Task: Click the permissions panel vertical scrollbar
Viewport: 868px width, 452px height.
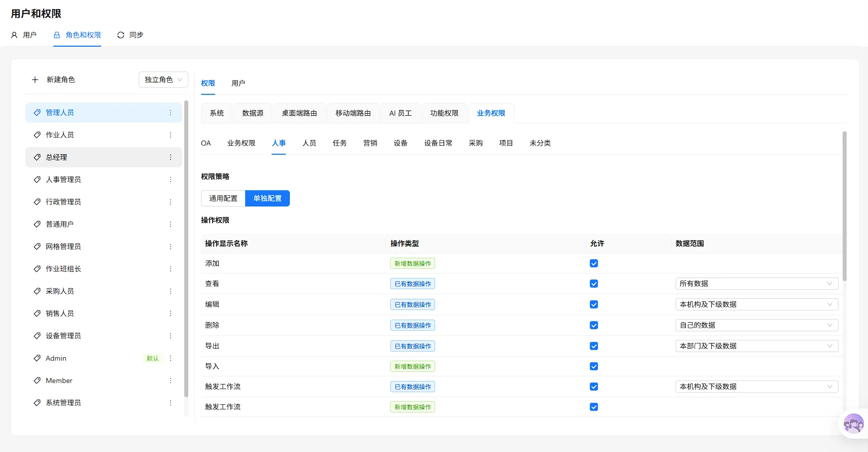Action: 845,206
